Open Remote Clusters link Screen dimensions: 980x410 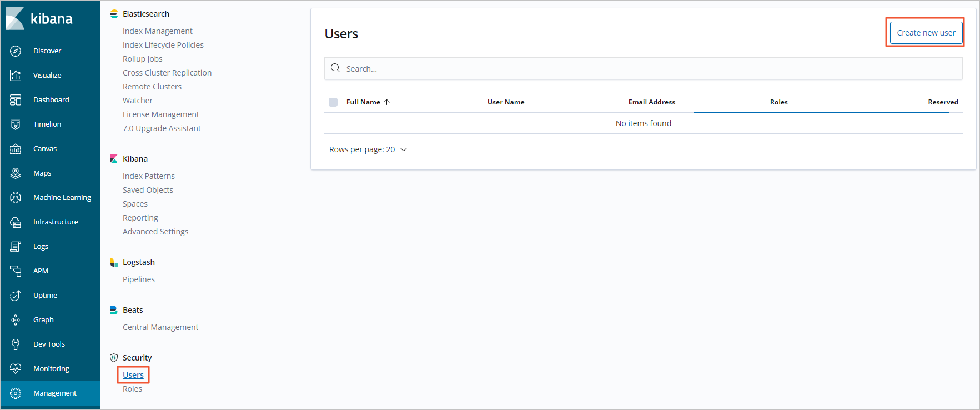tap(152, 87)
